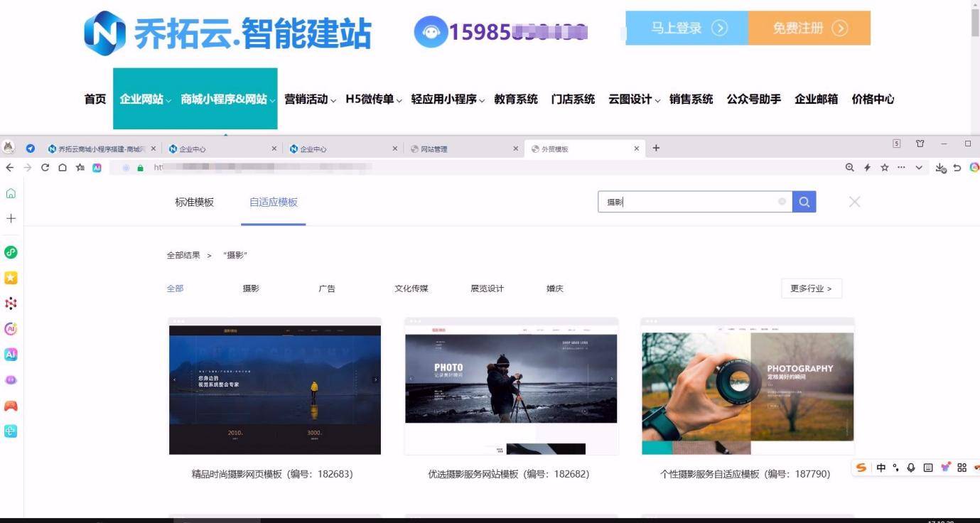Click the browser home icon
Viewport: 980px width, 523px height.
tap(63, 168)
